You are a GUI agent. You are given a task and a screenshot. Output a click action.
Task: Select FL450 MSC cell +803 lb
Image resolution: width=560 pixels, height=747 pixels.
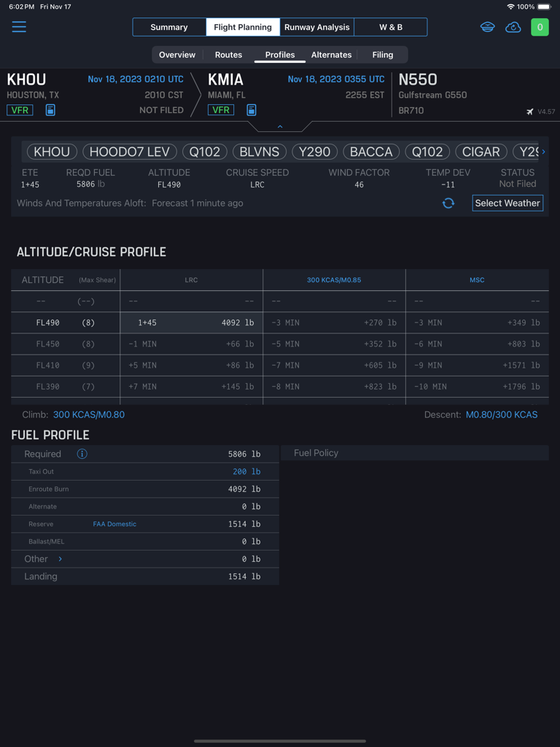click(477, 344)
